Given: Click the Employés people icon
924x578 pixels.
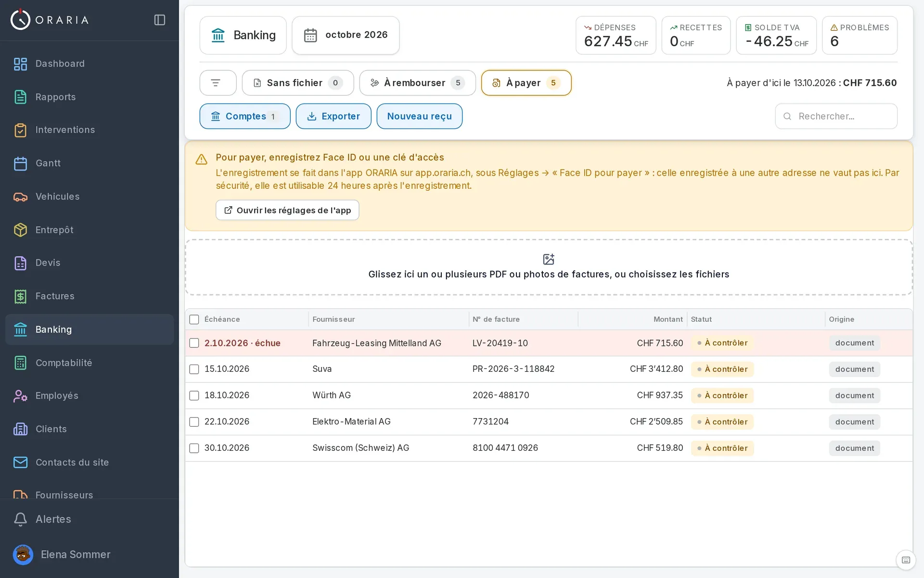Looking at the screenshot, I should coord(20,396).
